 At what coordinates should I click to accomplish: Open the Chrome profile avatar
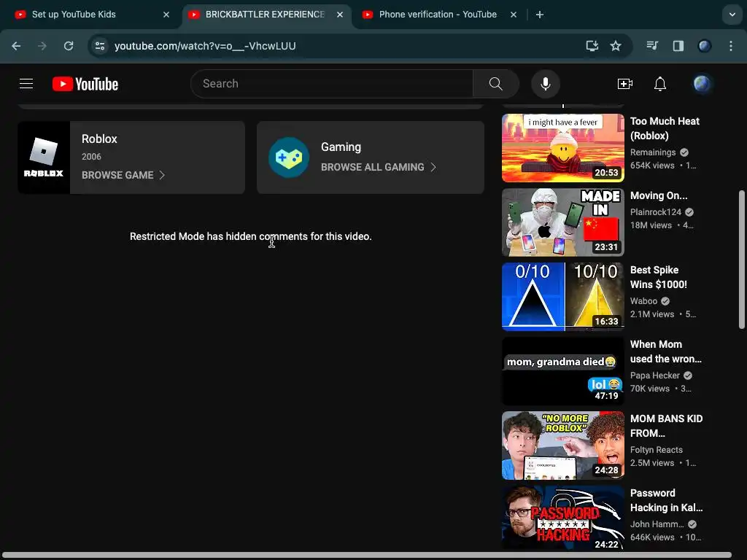704,46
